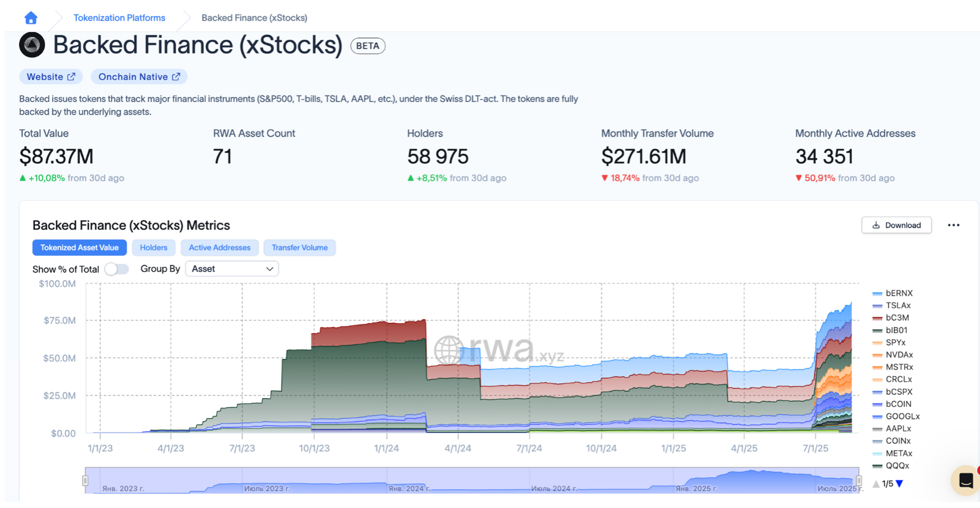Navigate to Tokenization Platforms breadcrumb

tap(119, 18)
